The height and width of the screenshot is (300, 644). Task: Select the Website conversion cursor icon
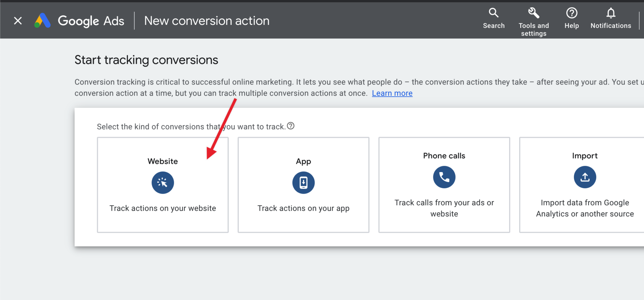163,182
